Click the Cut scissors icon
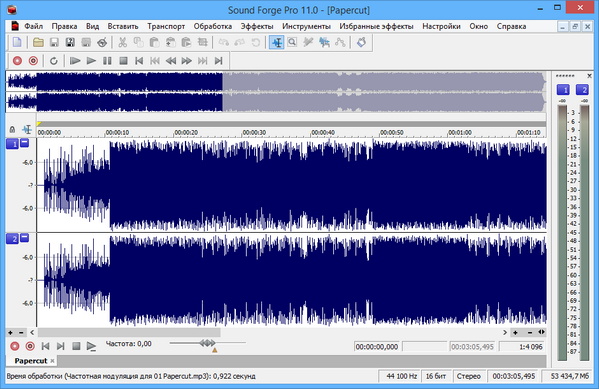 coord(122,42)
